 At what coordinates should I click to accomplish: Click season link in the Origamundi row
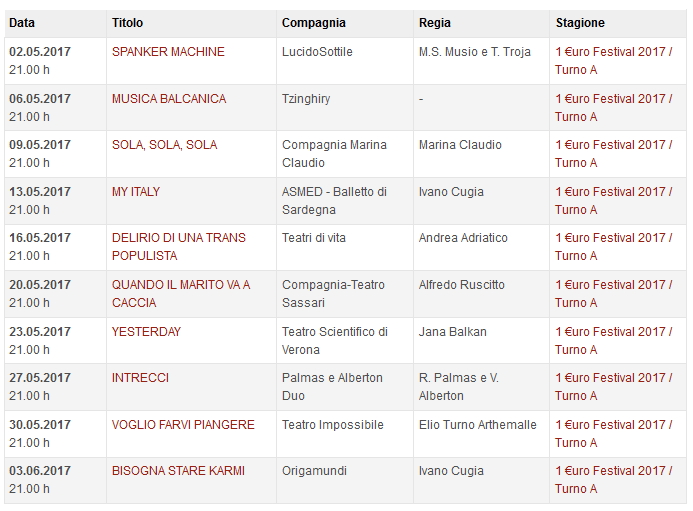click(x=614, y=471)
